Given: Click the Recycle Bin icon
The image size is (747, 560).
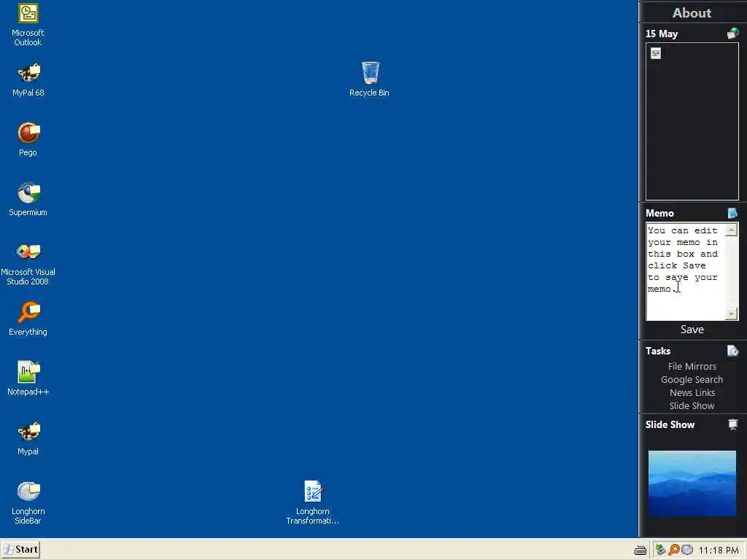Looking at the screenshot, I should [x=370, y=80].
